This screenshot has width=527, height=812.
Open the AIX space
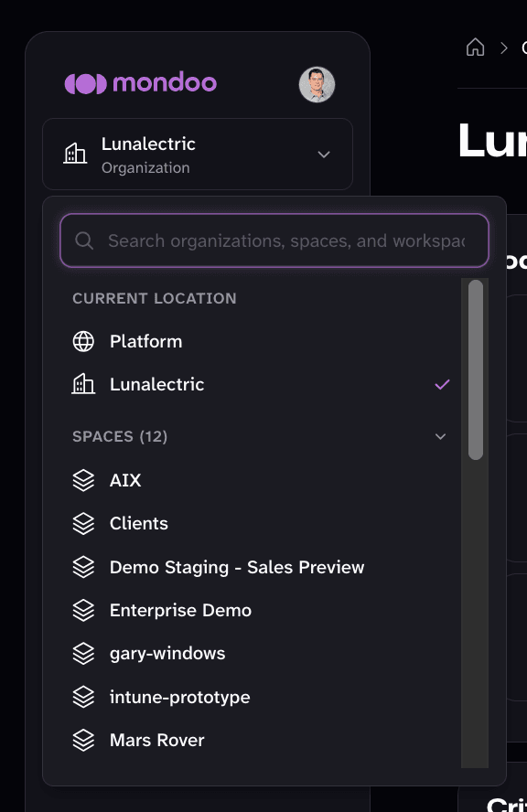[x=261, y=480]
